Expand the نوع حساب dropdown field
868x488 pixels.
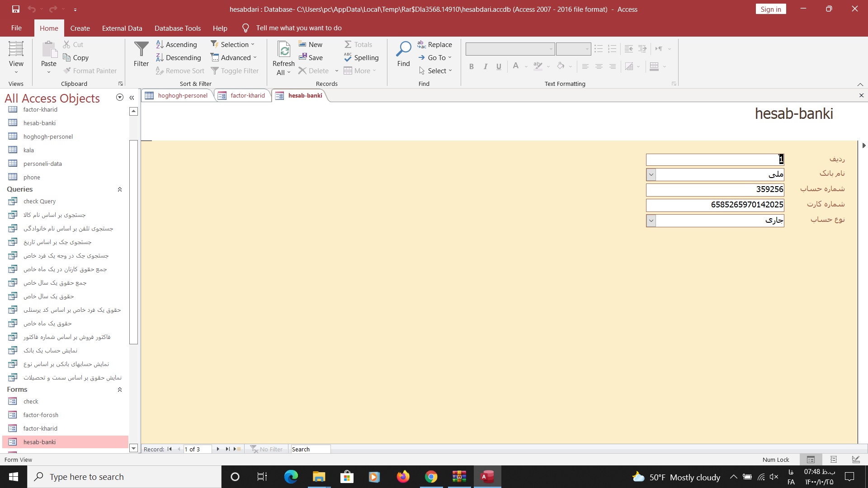coord(651,220)
